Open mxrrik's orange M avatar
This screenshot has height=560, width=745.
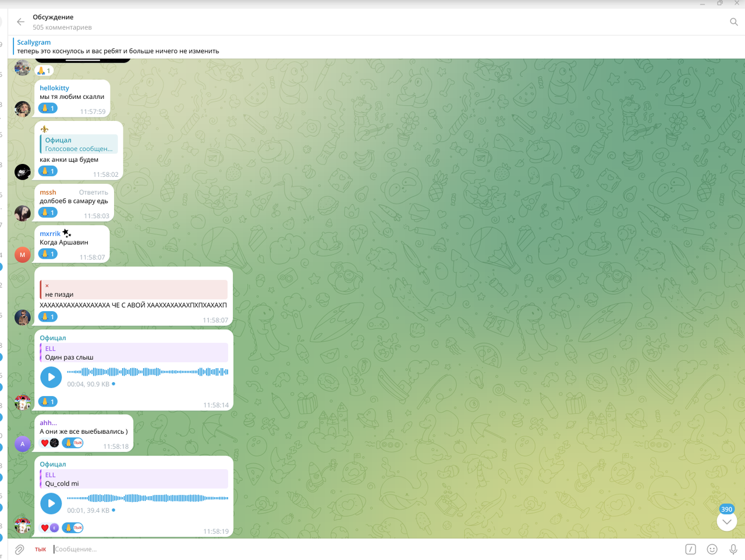(x=23, y=255)
